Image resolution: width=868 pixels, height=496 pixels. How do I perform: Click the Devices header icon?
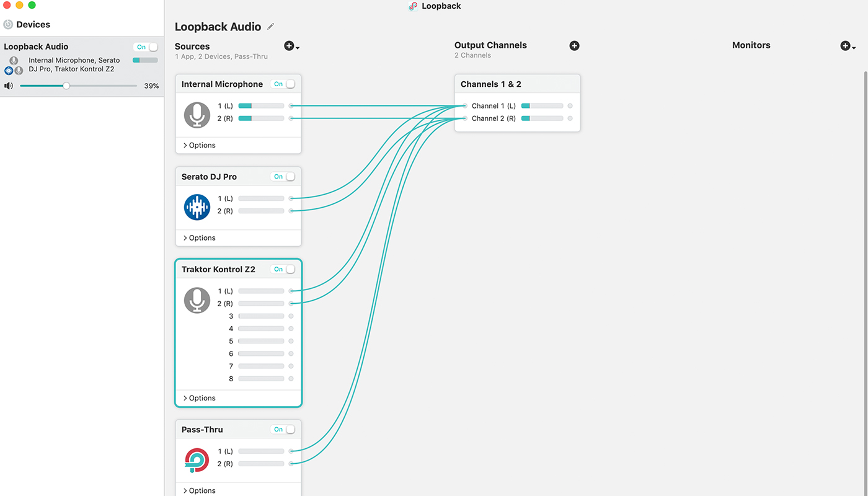(x=8, y=25)
